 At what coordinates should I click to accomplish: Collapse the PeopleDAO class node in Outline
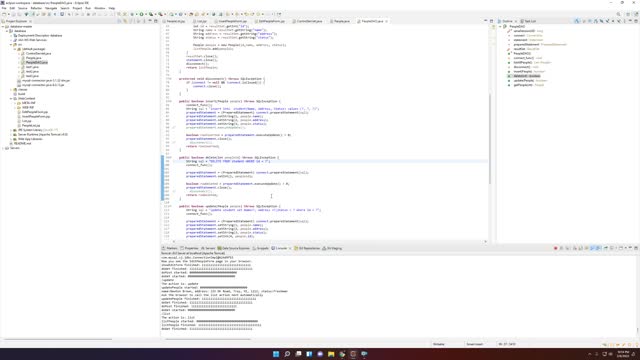point(500,27)
